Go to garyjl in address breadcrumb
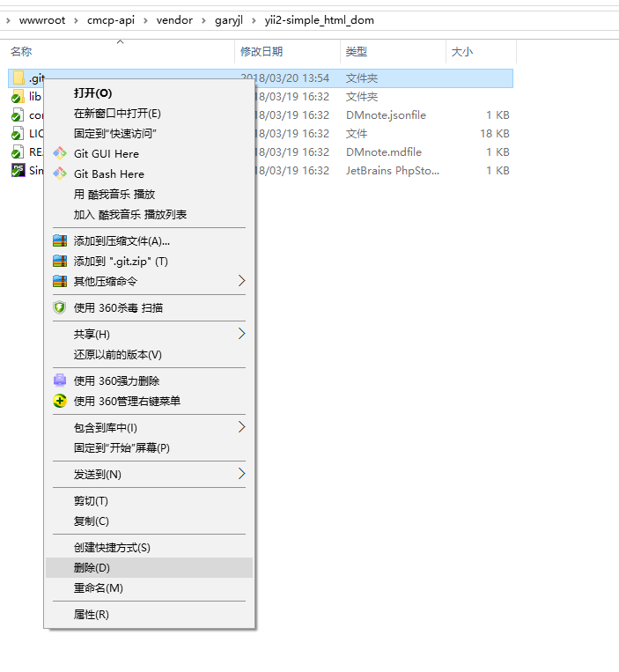Screen dimensions: 619x672 (x=229, y=20)
